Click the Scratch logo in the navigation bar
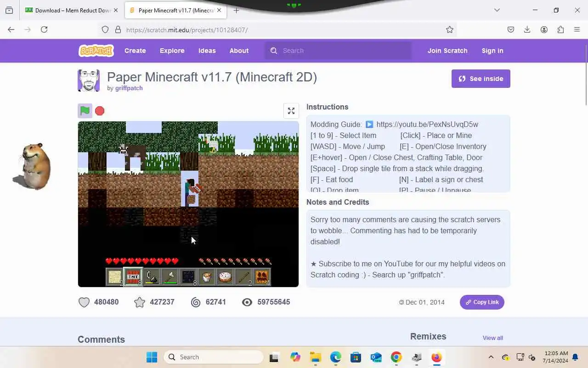Viewport: 588px width, 368px height. coord(96,51)
